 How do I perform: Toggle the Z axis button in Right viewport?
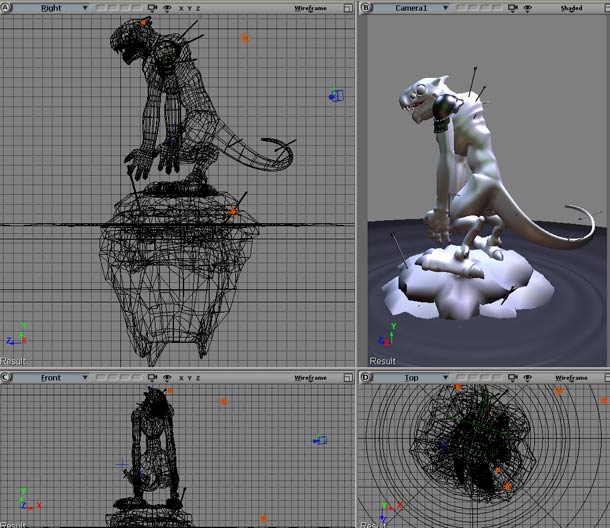[x=198, y=8]
